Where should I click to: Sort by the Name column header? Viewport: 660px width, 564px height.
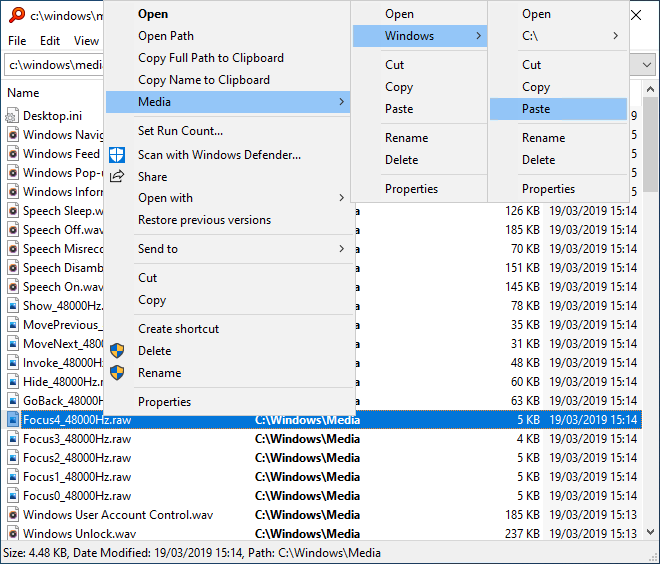(23, 93)
